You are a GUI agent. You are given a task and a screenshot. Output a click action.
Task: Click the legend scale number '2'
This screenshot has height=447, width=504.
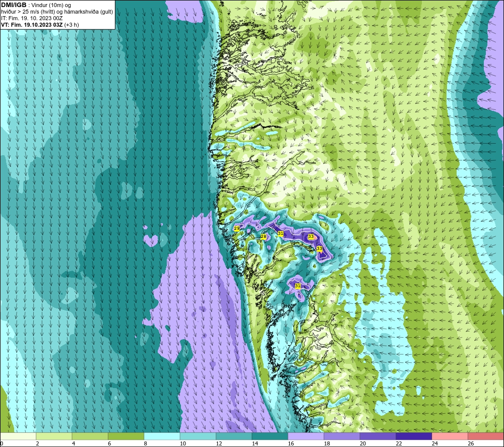[x=38, y=443]
